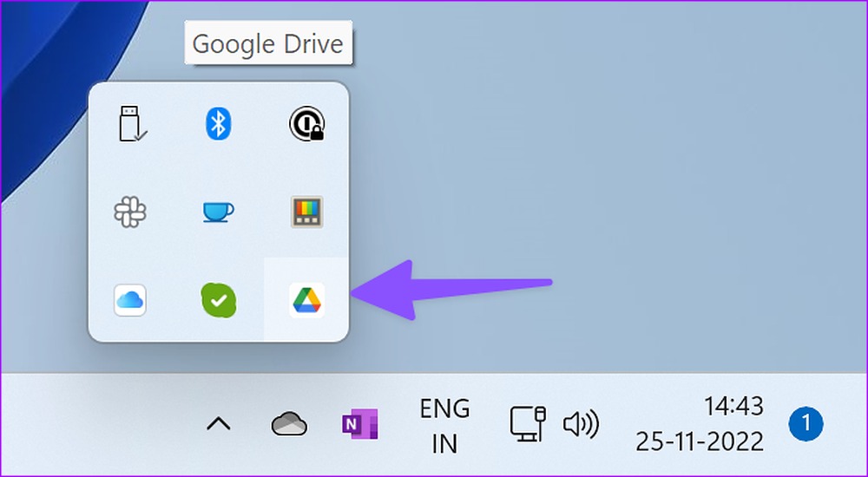This screenshot has height=477, width=868.
Task: Collapse the hidden icons chevron
Action: click(219, 424)
